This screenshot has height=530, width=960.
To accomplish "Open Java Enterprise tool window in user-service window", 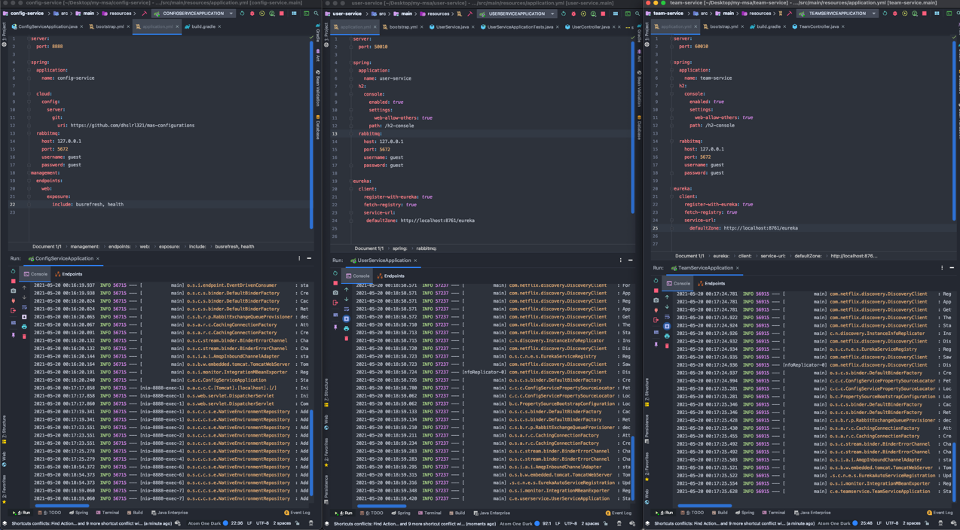I will (x=492, y=513).
